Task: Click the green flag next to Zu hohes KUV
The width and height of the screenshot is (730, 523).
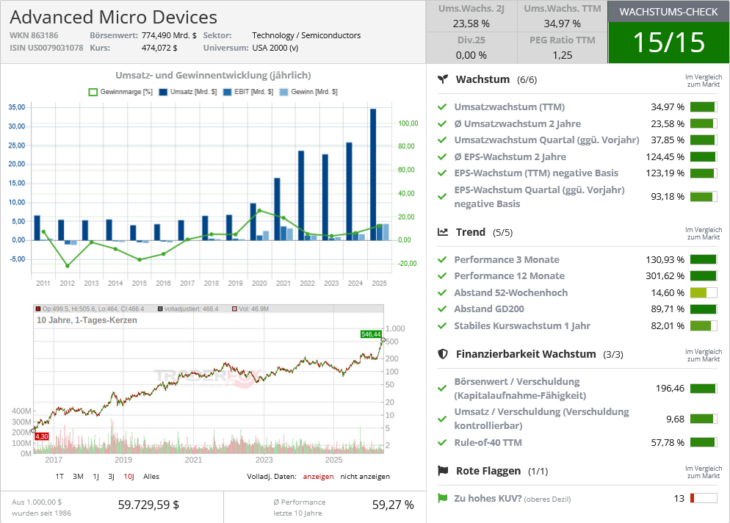Action: click(443, 498)
